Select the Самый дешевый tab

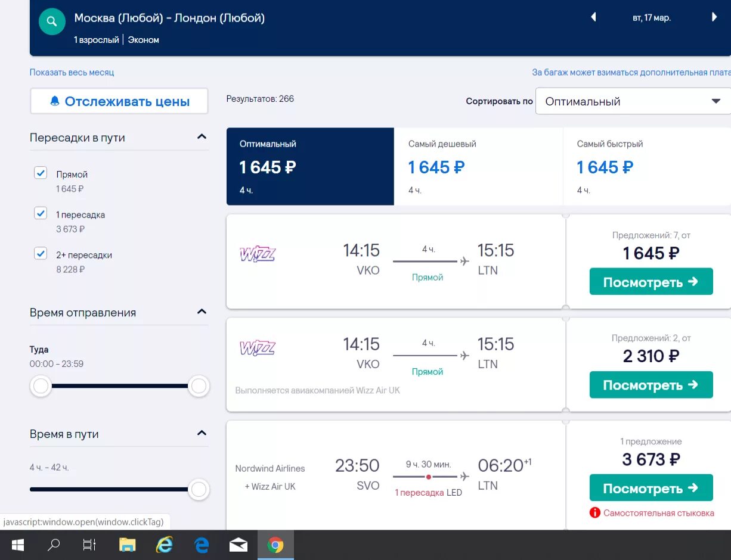[478, 166]
